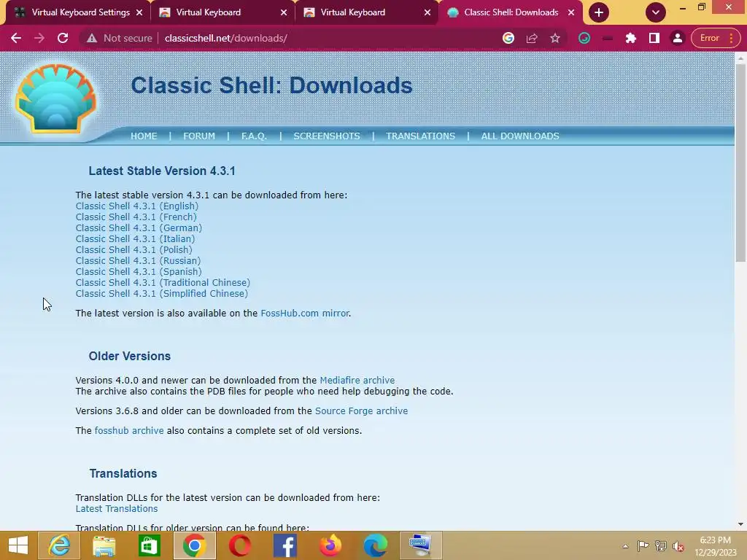Open the Grammarly extension icon
Image resolution: width=747 pixels, height=560 pixels.
pos(584,38)
